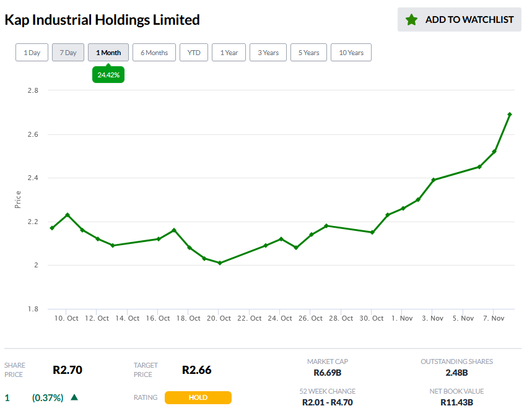Click the first data point at chart start
The width and height of the screenshot is (532, 411).
[52, 228]
